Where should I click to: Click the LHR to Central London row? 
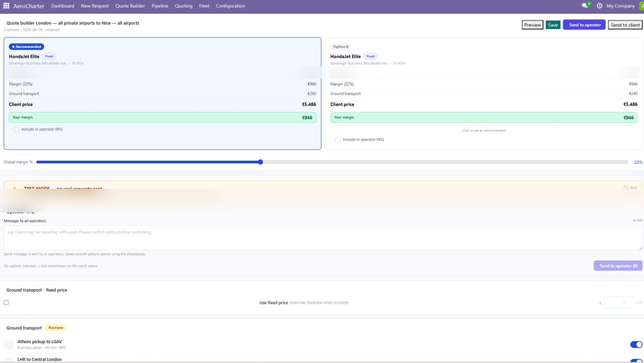pyautogui.click(x=323, y=359)
